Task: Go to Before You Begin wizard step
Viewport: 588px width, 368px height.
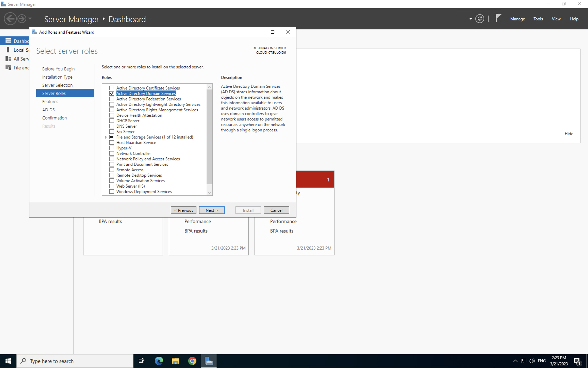Action: [58, 69]
